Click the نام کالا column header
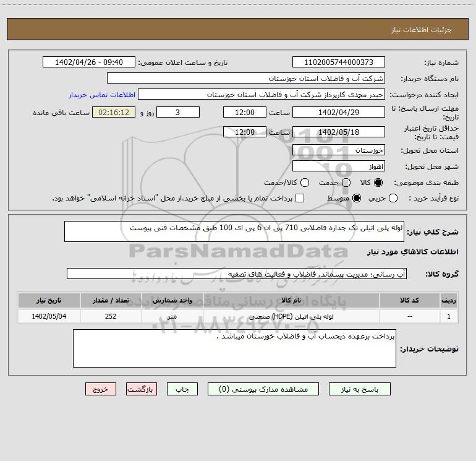This screenshot has width=476, height=461. tap(291, 300)
